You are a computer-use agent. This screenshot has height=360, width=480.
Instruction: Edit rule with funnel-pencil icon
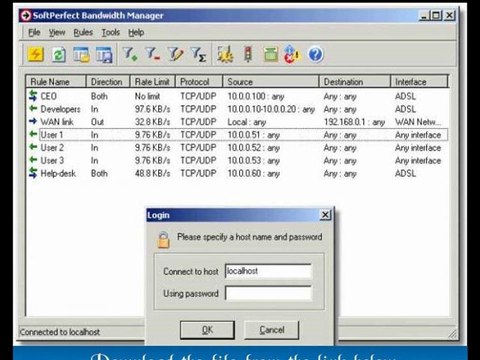(x=175, y=54)
